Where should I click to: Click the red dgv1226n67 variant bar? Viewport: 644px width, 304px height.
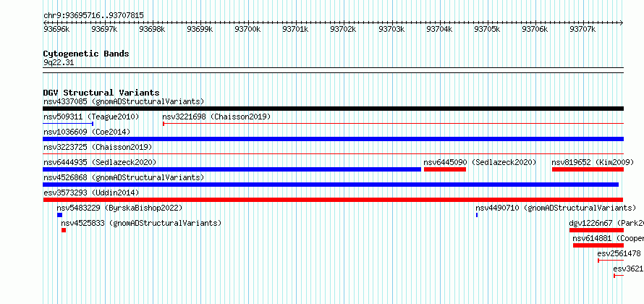click(x=596, y=230)
